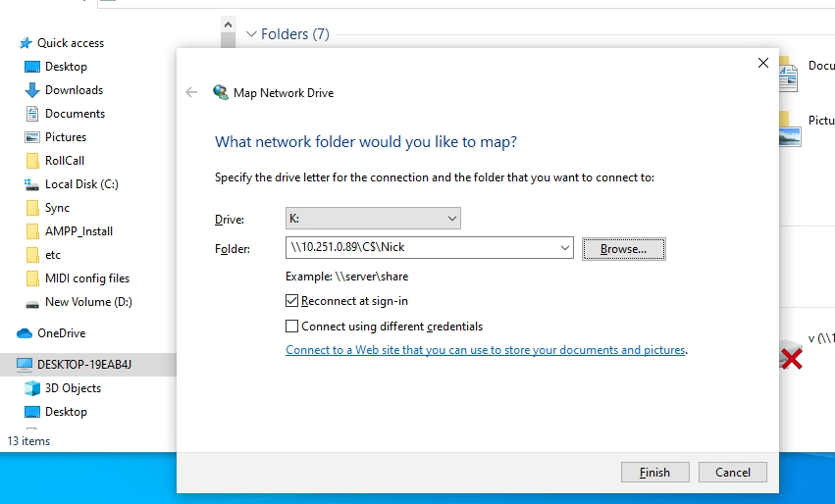The image size is (835, 504).
Task: Select AMPP_Install in the sidebar
Action: 78,231
